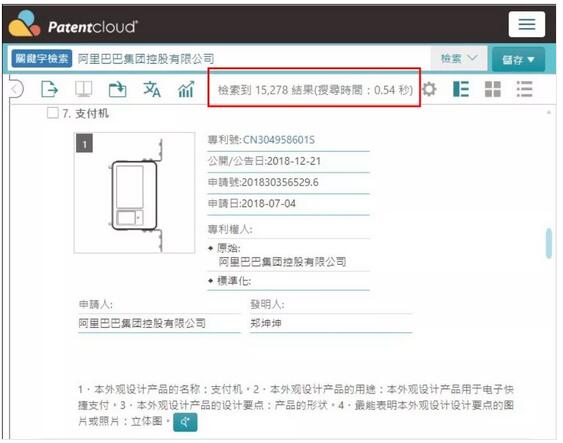
Task: Click the export document icon
Action: click(49, 89)
